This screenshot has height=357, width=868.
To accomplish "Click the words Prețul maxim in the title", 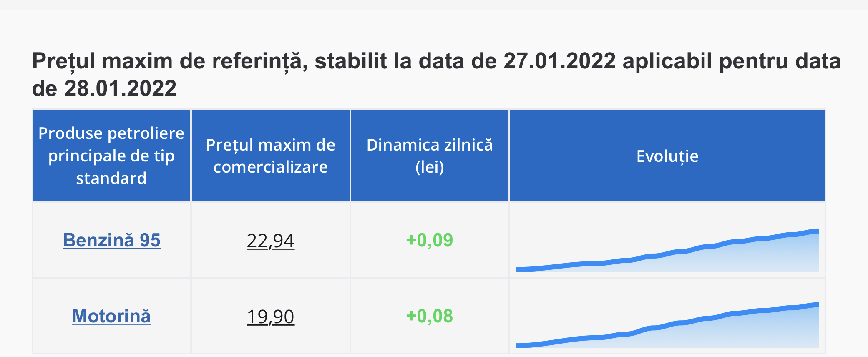I will click(x=102, y=61).
